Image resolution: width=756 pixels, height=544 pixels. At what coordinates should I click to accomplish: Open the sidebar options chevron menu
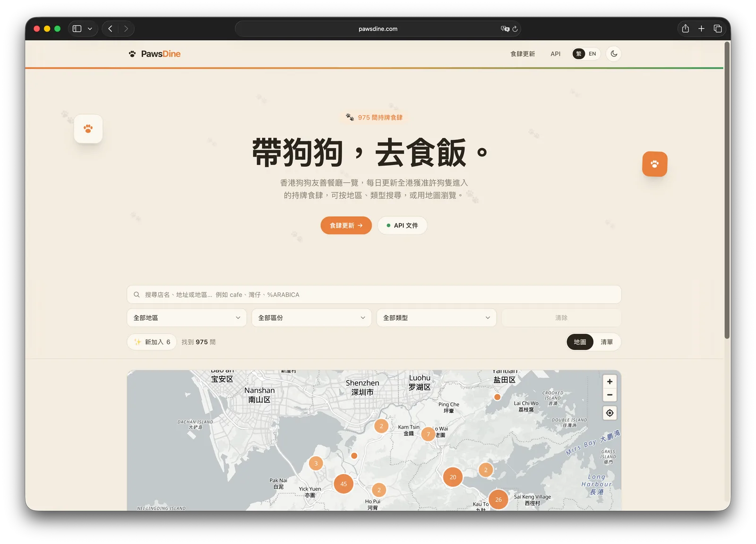point(90,29)
